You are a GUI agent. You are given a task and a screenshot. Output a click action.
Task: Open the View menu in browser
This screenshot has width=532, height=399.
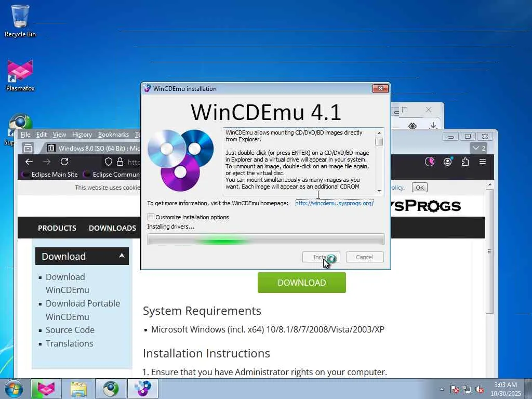[59, 135]
